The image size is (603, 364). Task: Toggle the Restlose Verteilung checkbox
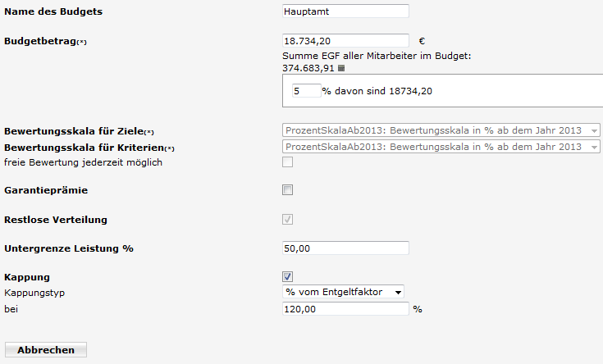287,219
